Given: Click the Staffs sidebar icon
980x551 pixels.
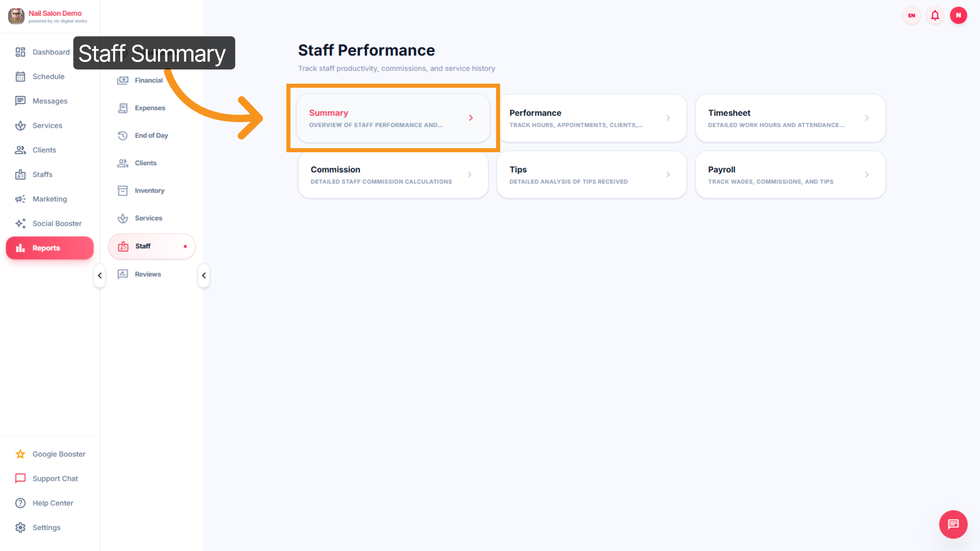Looking at the screenshot, I should [x=20, y=174].
